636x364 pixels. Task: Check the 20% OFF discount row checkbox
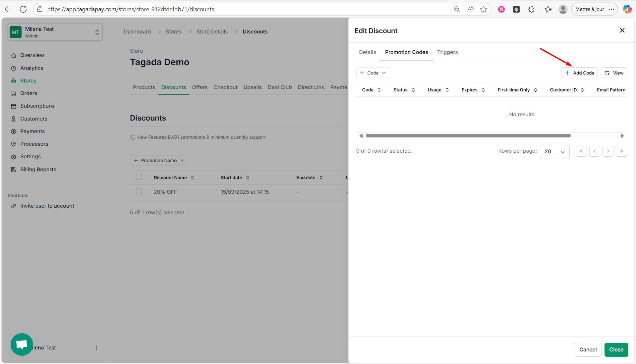139,191
